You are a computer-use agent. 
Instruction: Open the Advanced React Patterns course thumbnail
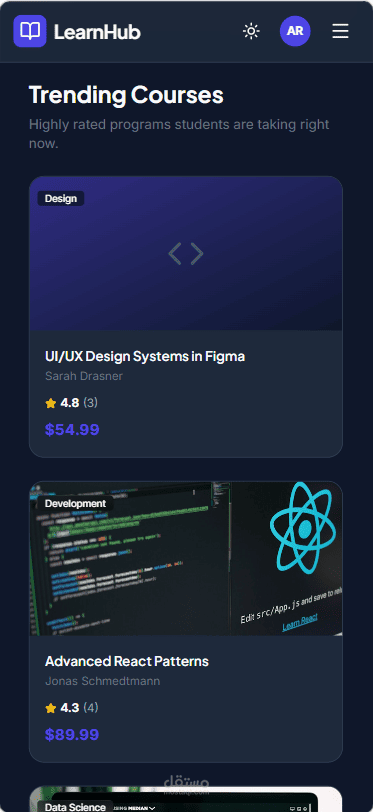point(186,558)
